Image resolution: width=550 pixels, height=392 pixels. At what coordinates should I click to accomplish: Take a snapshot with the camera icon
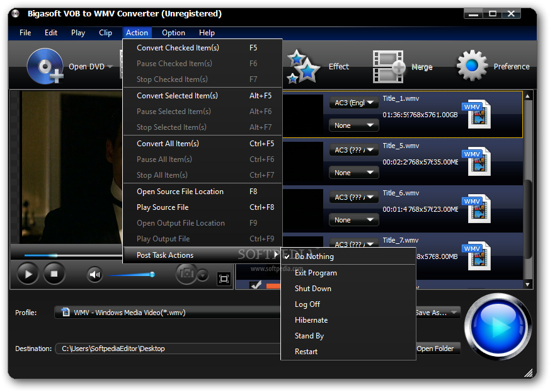pos(186,274)
